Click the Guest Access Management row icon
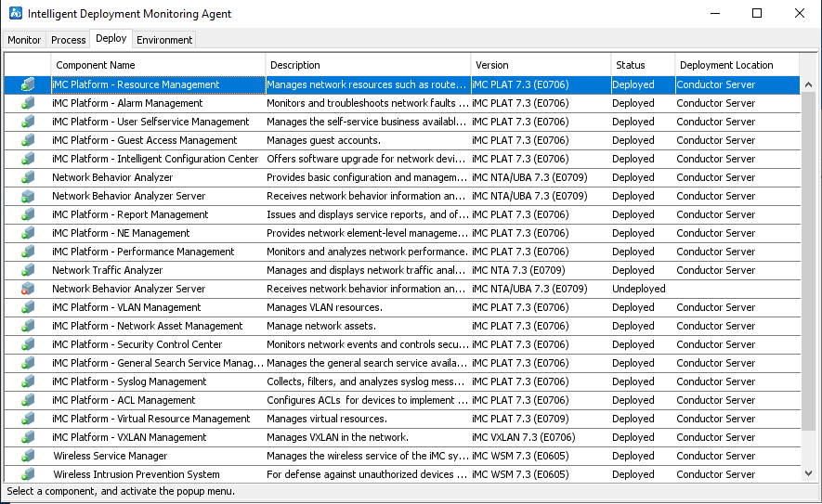The height and width of the screenshot is (504, 822). (x=28, y=140)
